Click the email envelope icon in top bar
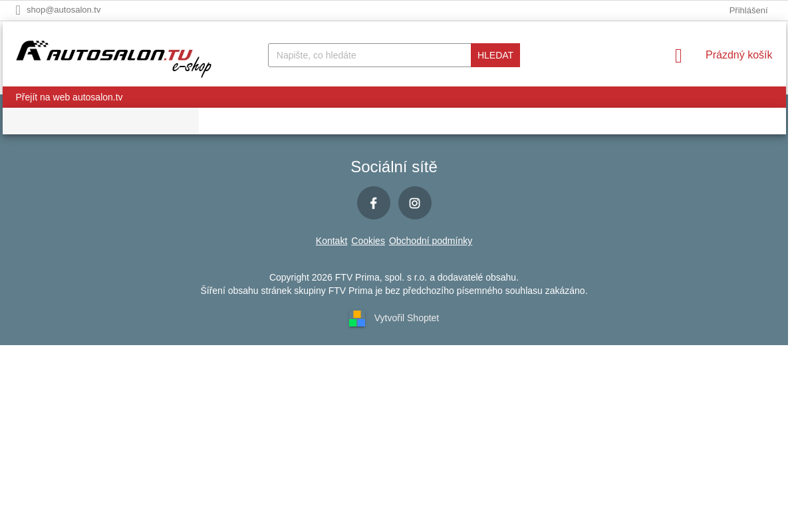 (18, 10)
